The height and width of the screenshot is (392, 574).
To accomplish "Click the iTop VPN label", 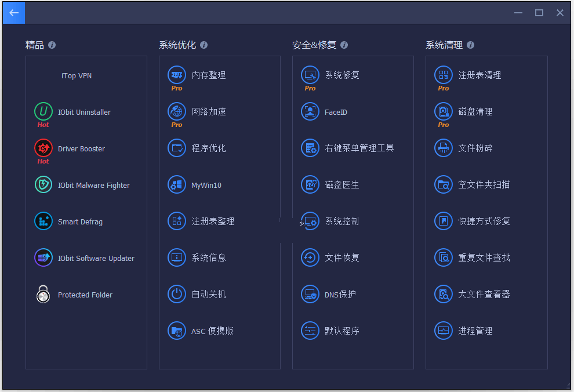I will click(x=77, y=76).
